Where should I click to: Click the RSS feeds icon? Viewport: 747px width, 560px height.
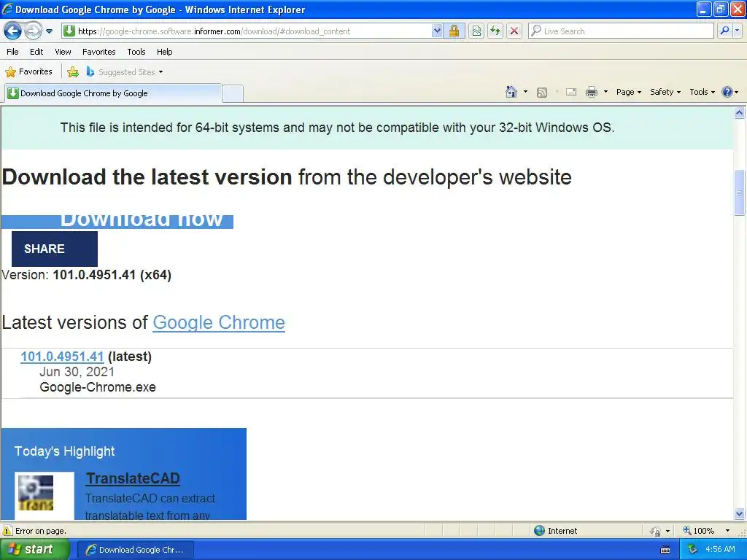(542, 93)
